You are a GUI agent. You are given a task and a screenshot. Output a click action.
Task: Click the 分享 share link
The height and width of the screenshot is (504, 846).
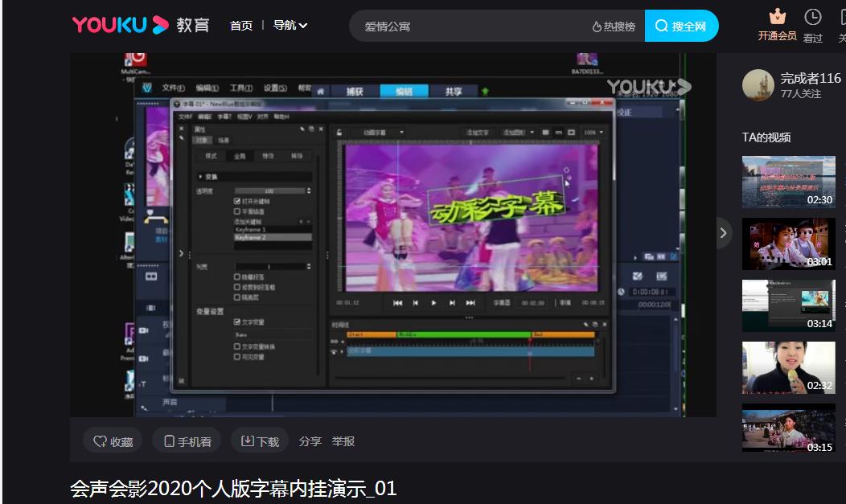tap(310, 441)
